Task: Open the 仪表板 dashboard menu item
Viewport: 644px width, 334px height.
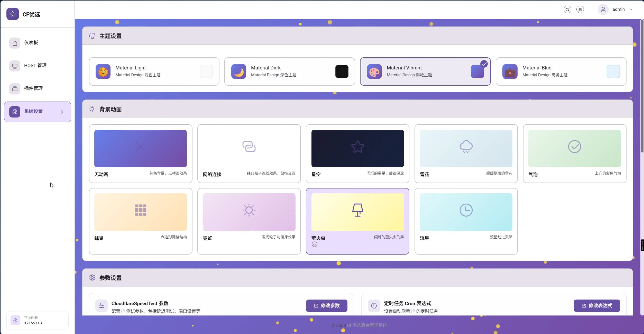Action: 38,43
